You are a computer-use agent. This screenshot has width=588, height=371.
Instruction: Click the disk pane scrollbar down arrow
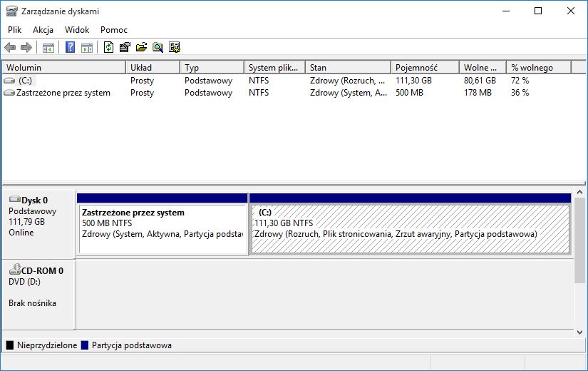click(x=579, y=332)
